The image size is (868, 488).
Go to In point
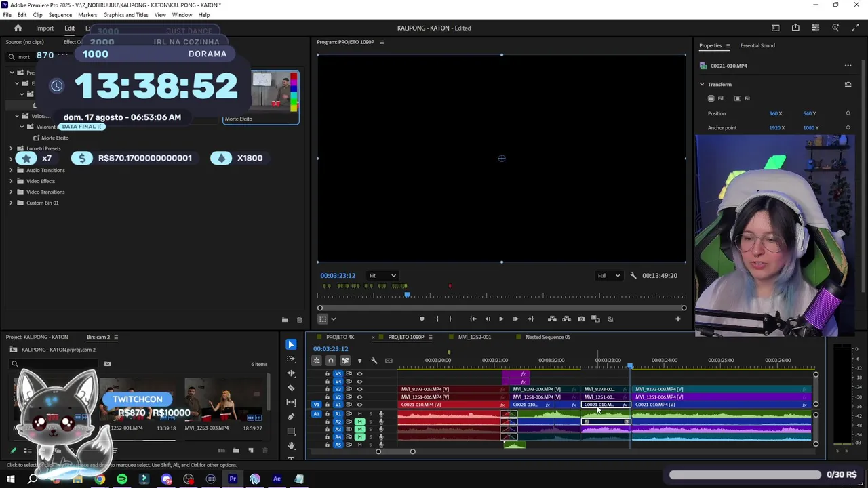click(473, 319)
